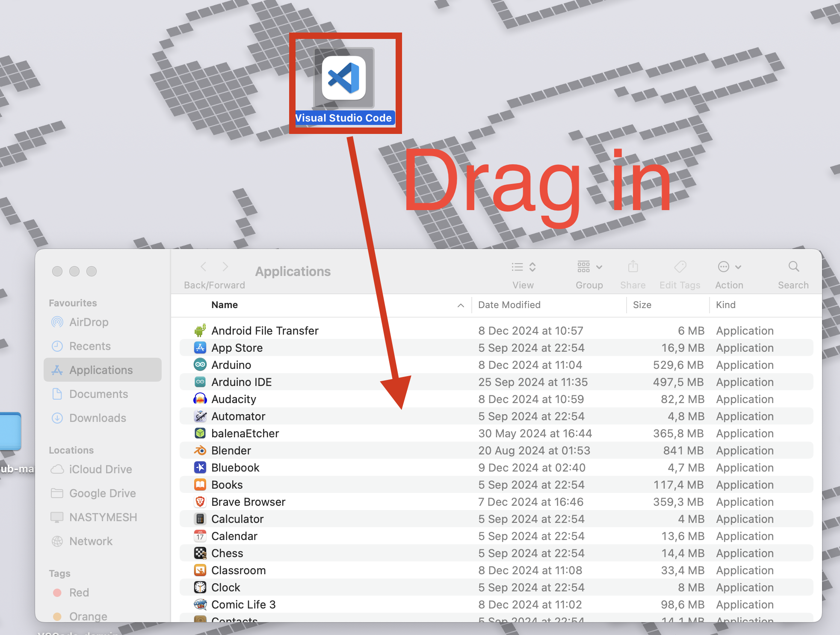
Task: Open iCloud Drive in the sidebar
Action: point(103,469)
